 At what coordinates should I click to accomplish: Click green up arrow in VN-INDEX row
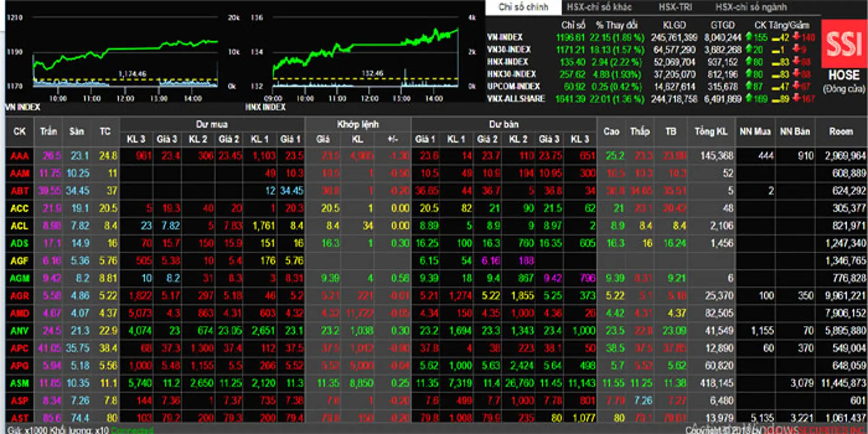click(749, 37)
